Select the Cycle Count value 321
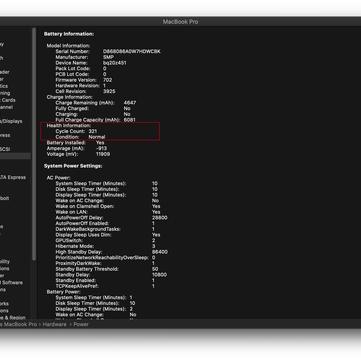This screenshot has width=361, height=361. pyautogui.click(x=93, y=131)
